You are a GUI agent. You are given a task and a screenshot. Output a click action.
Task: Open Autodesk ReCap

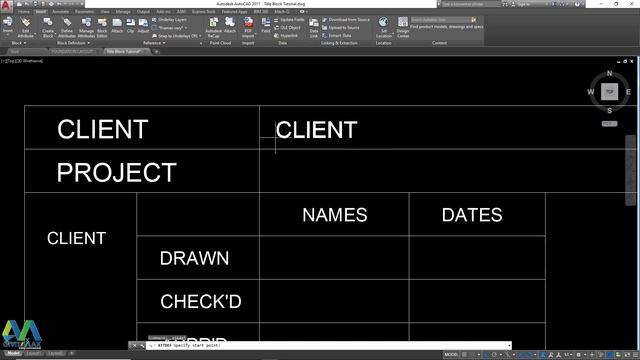point(213,27)
